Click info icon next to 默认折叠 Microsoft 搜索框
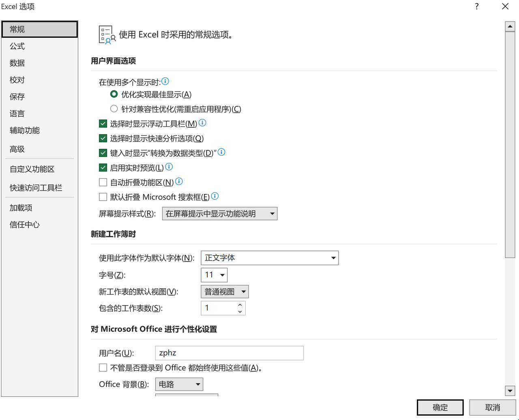This screenshot has width=519, height=420. (215, 196)
